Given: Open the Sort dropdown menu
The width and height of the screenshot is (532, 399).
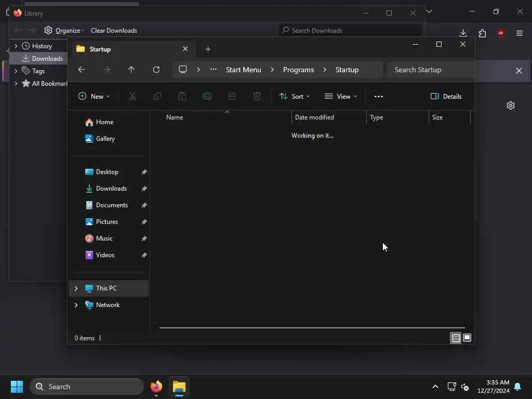Looking at the screenshot, I should pos(295,96).
